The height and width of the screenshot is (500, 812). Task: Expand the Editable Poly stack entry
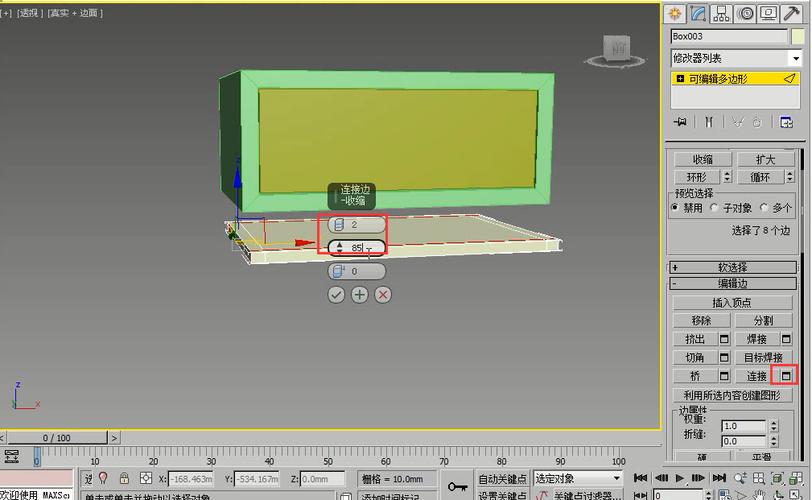point(680,79)
